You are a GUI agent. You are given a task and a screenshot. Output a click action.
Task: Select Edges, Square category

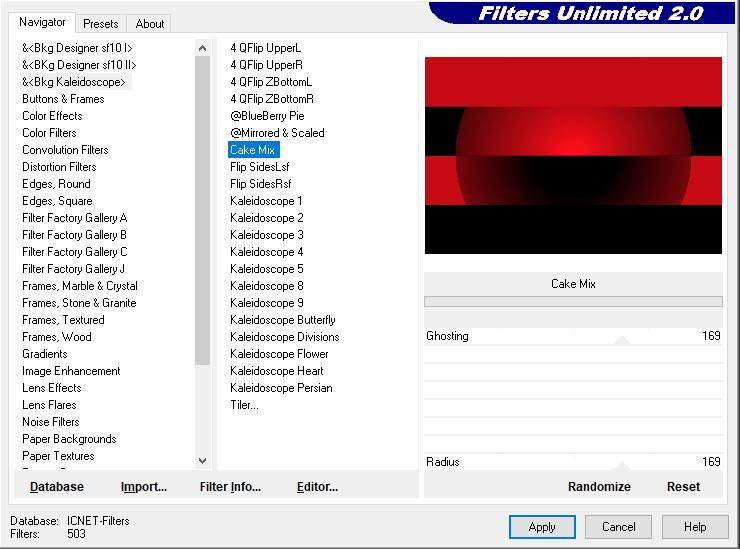pos(57,201)
